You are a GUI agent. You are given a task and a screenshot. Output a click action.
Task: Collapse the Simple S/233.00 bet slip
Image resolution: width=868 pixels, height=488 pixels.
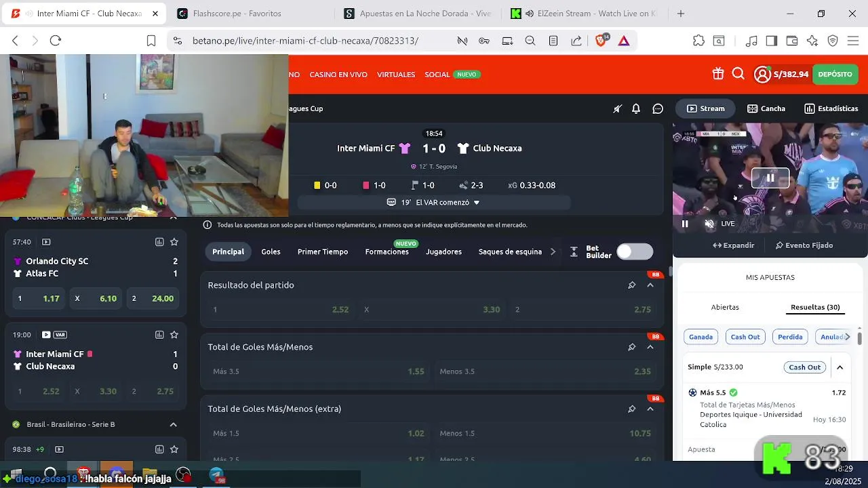[840, 367]
